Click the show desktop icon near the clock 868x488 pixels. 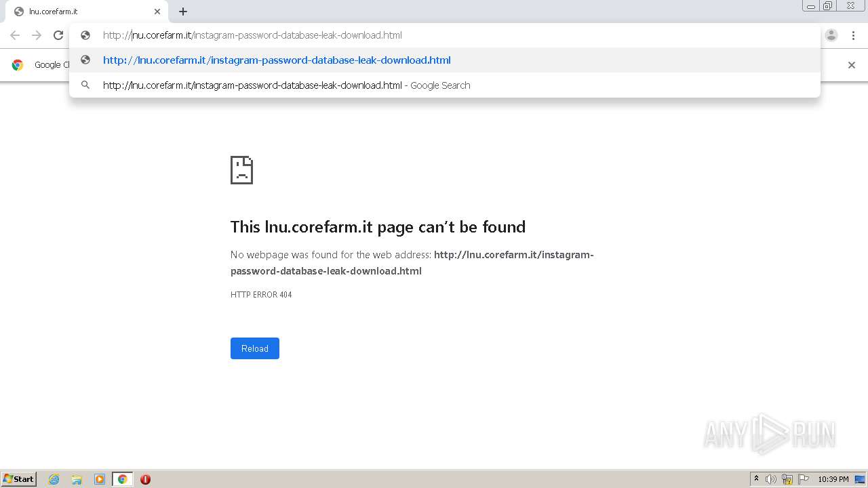pos(860,479)
